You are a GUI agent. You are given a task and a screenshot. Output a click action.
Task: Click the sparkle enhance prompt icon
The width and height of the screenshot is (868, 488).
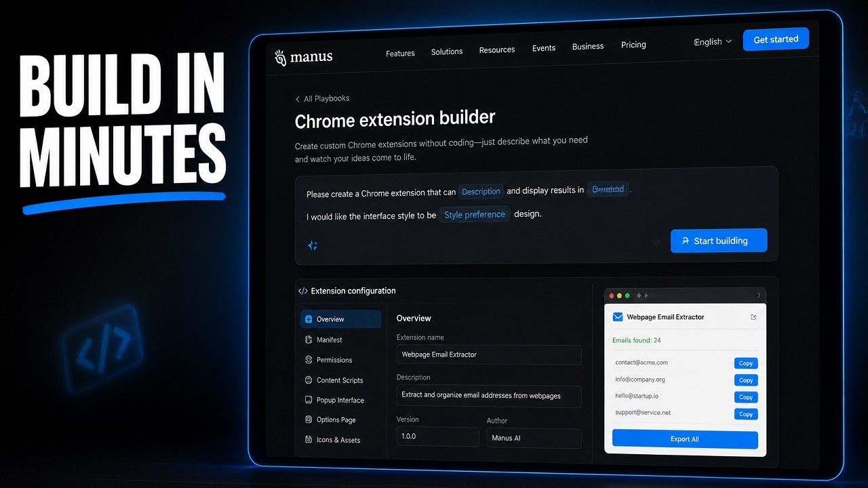click(313, 245)
